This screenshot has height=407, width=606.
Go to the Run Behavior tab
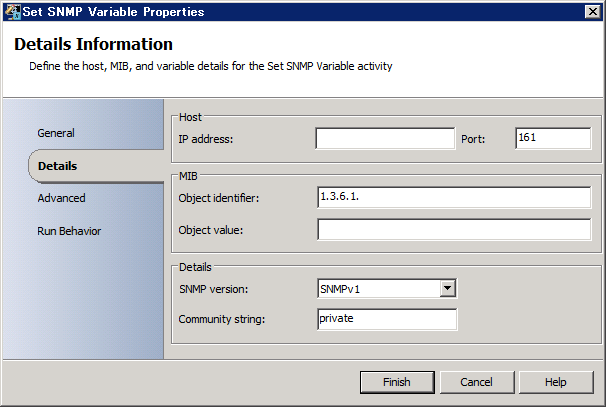[69, 231]
